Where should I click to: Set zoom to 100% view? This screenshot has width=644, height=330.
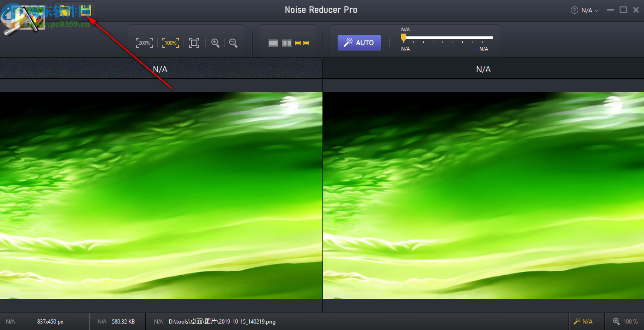[x=171, y=43]
